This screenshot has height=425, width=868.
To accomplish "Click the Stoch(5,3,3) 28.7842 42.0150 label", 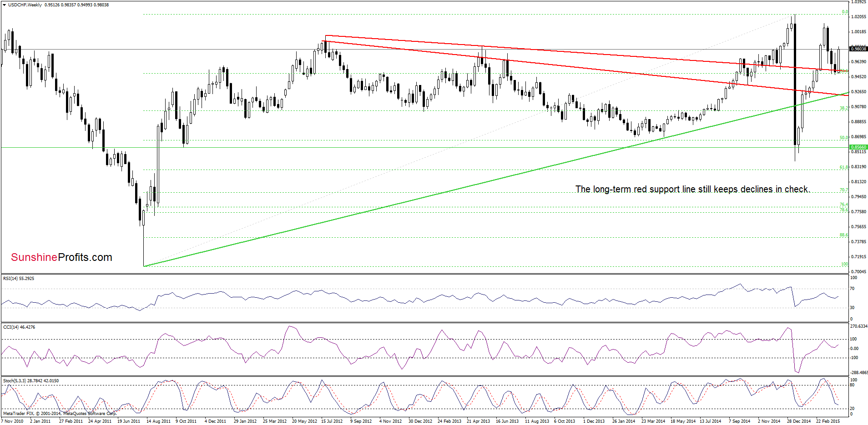I will click(31, 380).
